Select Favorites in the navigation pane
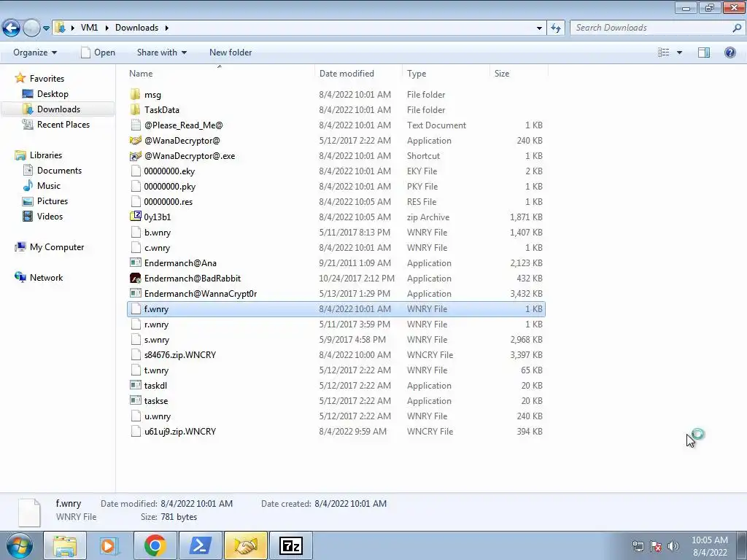The width and height of the screenshot is (747, 560). click(x=47, y=79)
